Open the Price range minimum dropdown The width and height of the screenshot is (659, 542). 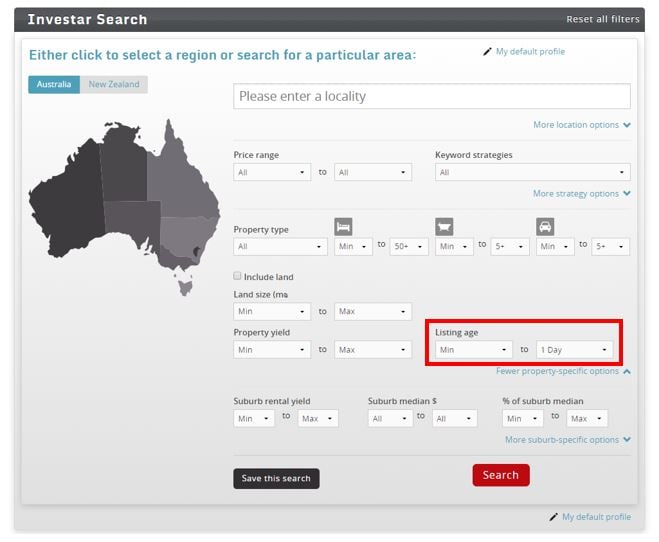click(x=272, y=172)
